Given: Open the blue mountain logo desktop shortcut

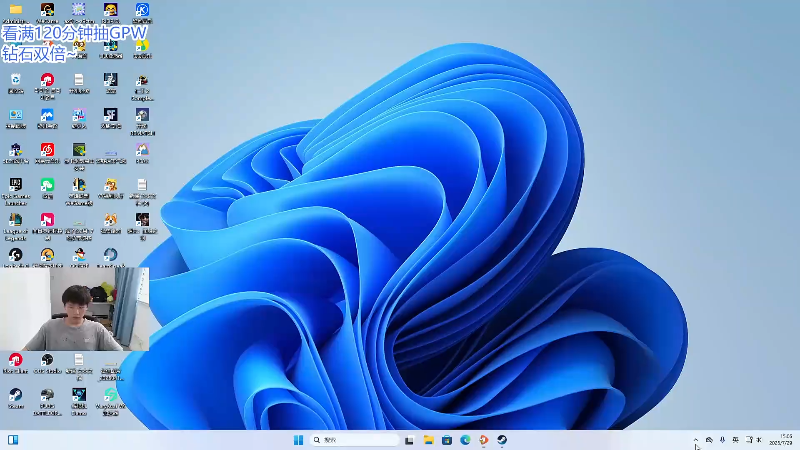Looking at the screenshot, I should tap(47, 114).
